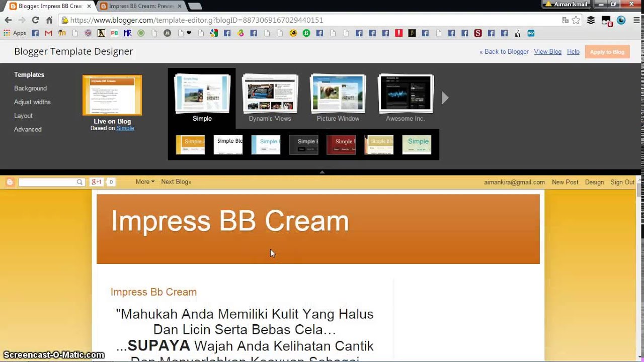Open the extension icon with red badge 6

click(x=607, y=21)
